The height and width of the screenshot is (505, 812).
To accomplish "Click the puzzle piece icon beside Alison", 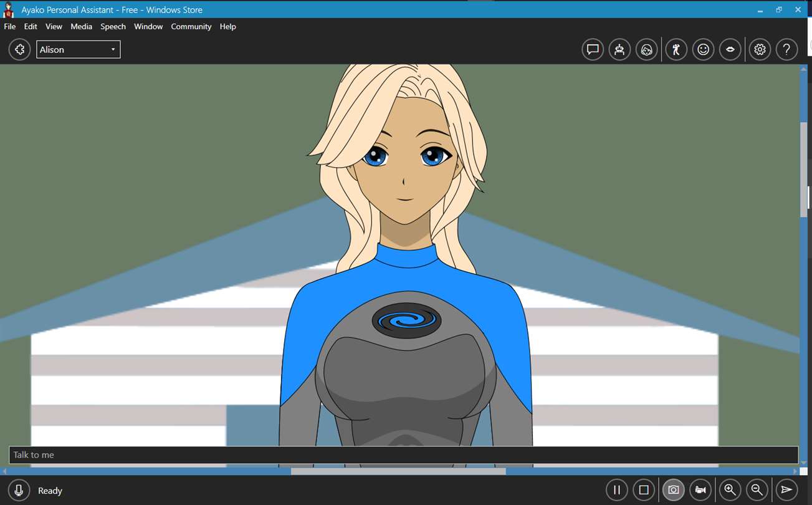I will [19, 49].
